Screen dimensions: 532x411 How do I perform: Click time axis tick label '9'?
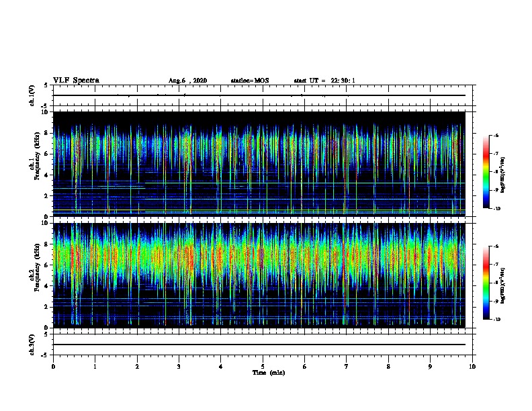coord(430,367)
